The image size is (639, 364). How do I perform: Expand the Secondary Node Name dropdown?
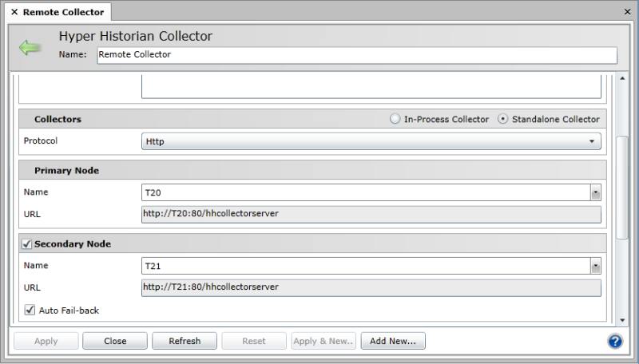595,266
